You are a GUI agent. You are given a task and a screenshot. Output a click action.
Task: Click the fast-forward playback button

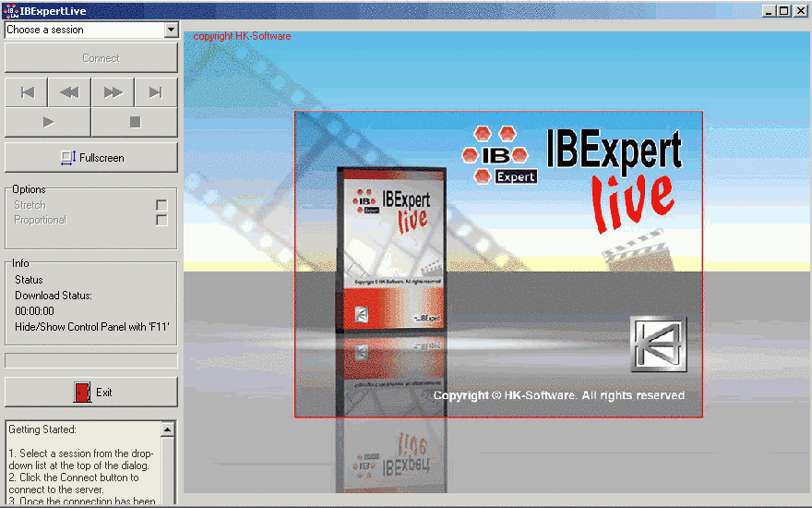pyautogui.click(x=113, y=92)
